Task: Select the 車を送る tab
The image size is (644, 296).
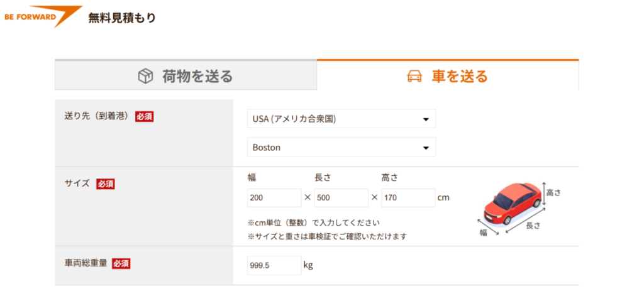Action: point(447,76)
